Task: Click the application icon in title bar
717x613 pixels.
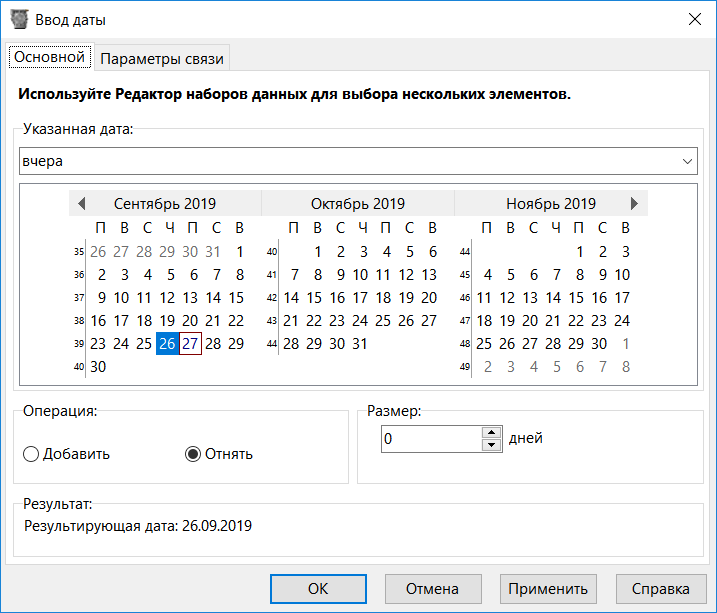Action: 18,19
